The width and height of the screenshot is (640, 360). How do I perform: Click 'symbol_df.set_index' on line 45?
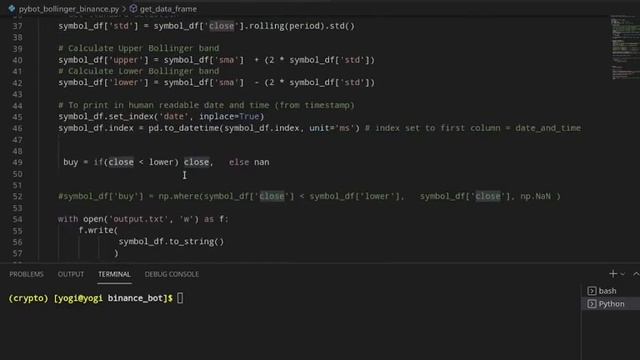point(106,117)
